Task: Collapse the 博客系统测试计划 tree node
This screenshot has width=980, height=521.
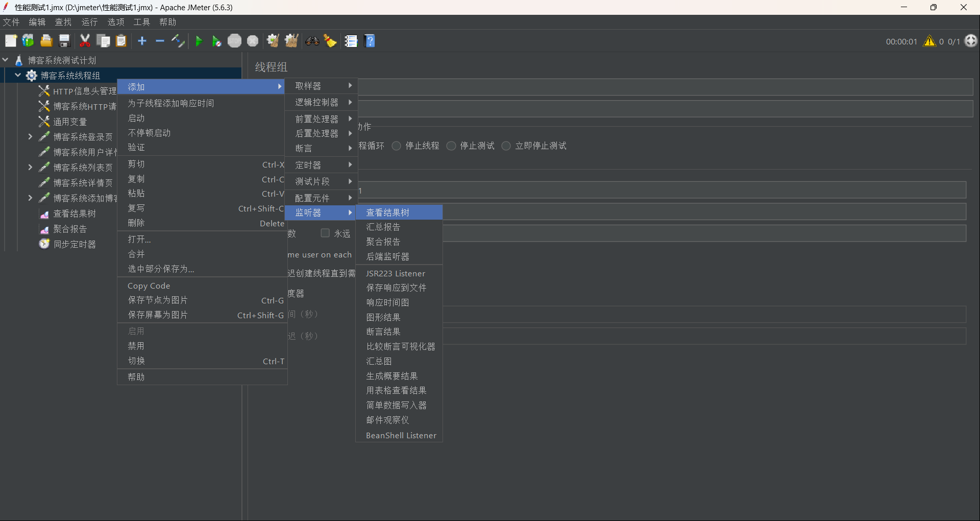Action: pos(5,60)
